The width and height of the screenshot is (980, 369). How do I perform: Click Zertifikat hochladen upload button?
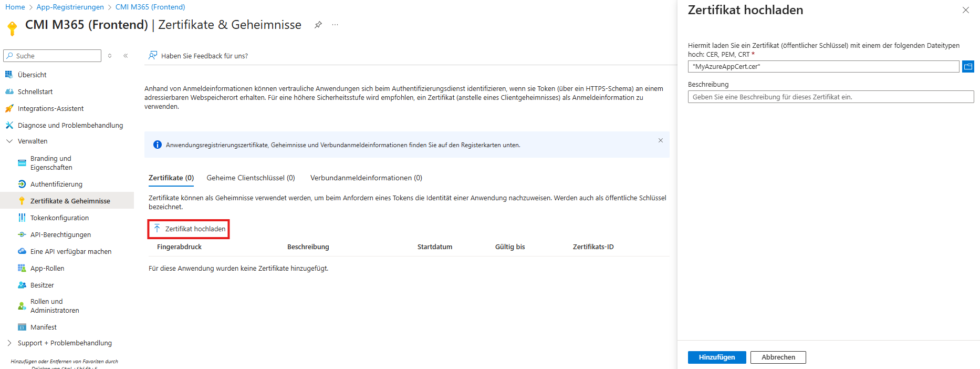click(x=189, y=229)
